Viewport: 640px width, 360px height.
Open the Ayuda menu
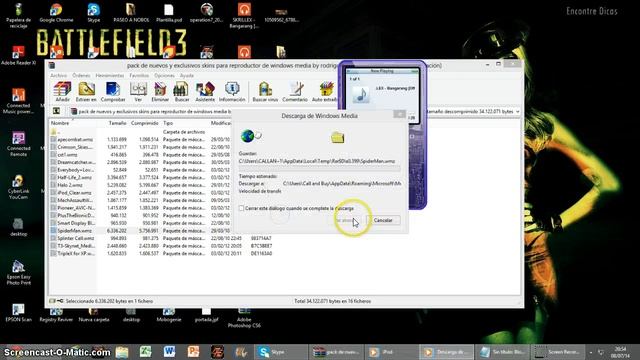tap(187, 76)
